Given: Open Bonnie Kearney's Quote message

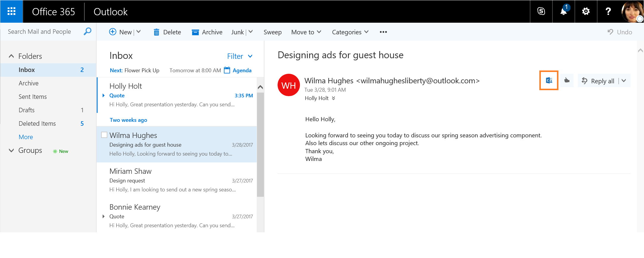Looking at the screenshot, I should [177, 216].
